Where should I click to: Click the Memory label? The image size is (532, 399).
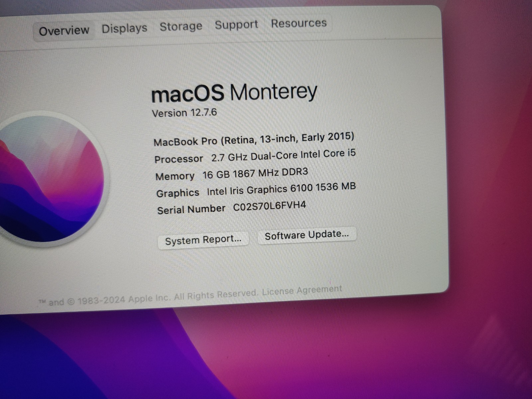(x=175, y=176)
